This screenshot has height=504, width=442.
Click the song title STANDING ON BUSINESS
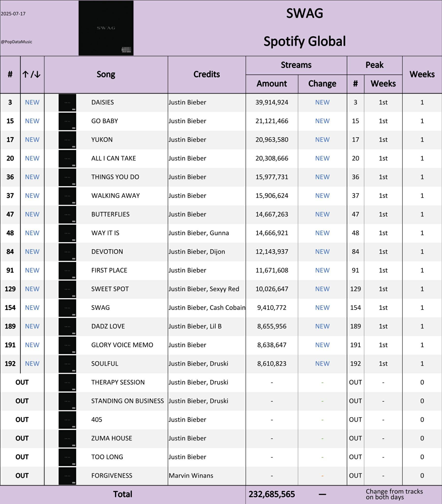click(x=128, y=401)
